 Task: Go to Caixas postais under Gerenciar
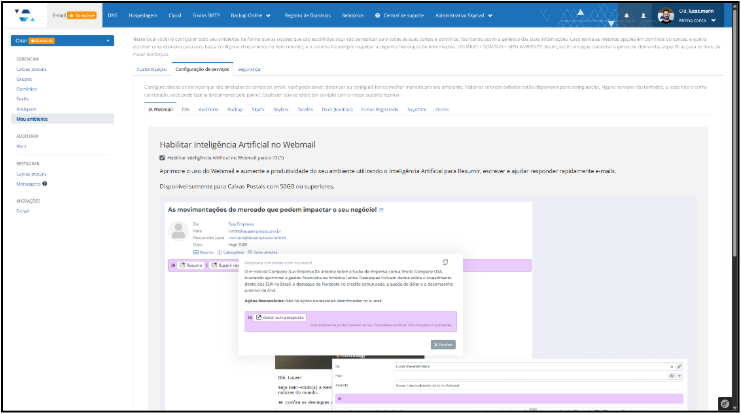click(x=32, y=70)
